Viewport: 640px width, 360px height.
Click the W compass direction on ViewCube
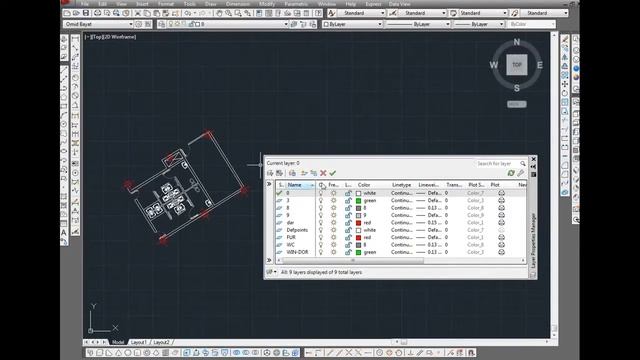tap(493, 65)
